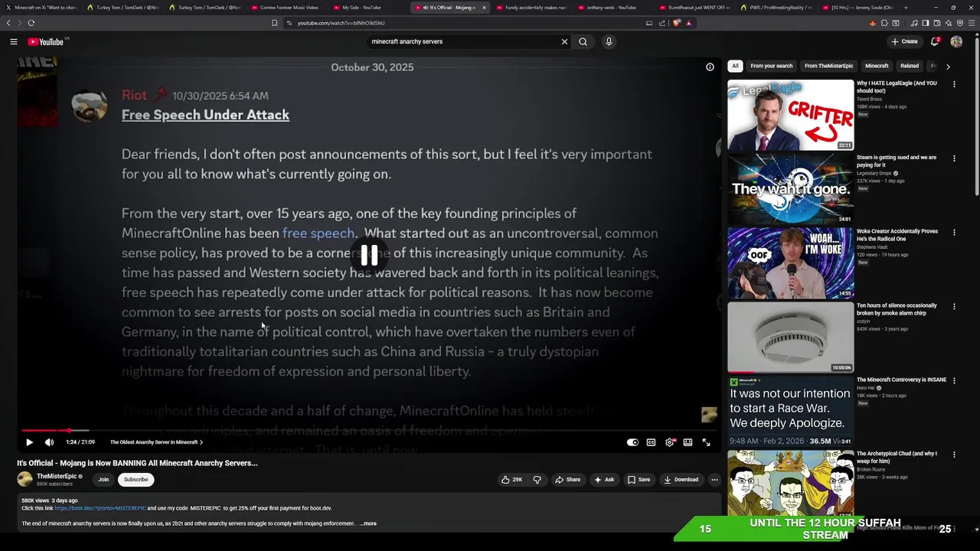The image size is (980, 551).
Task: Open the Brave VPN shield icon
Action: point(960,23)
